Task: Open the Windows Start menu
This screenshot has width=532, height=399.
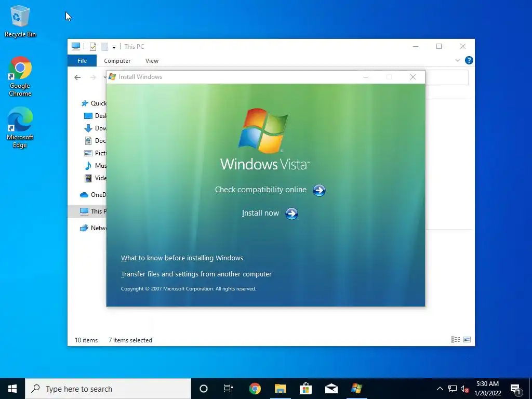Action: (x=12, y=389)
